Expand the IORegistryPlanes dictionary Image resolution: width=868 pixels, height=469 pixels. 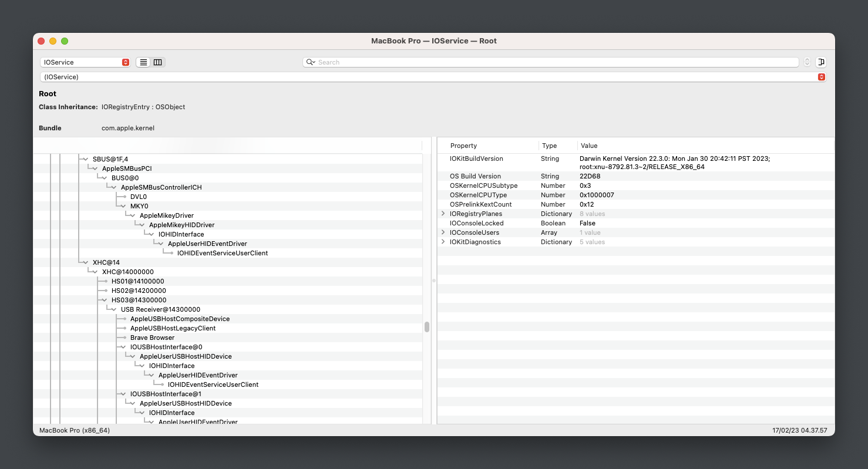[443, 214]
